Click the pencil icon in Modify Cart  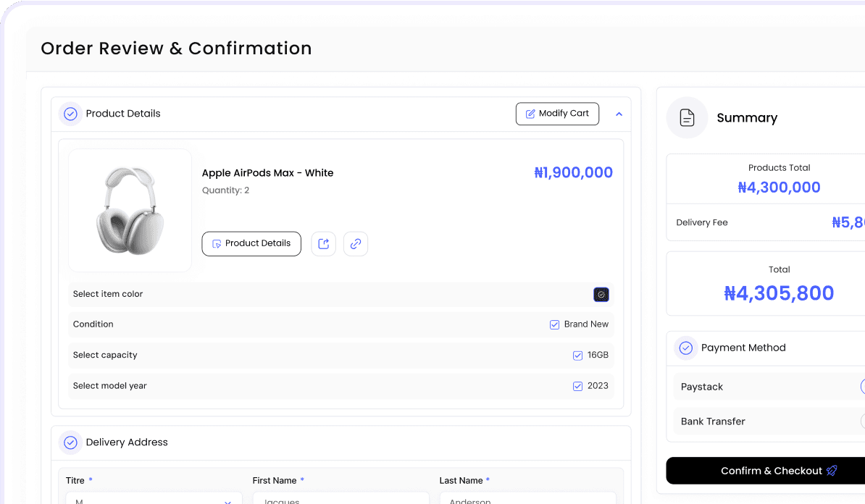pos(530,114)
